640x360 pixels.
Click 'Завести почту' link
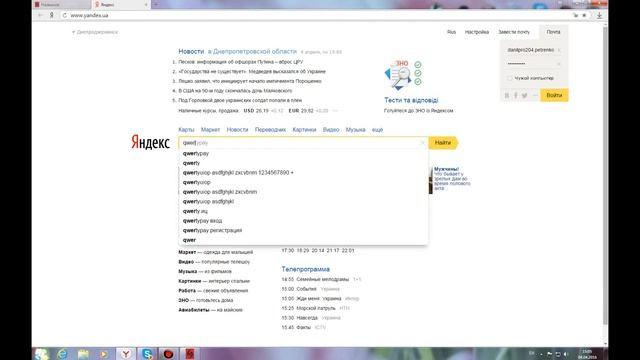click(x=514, y=32)
